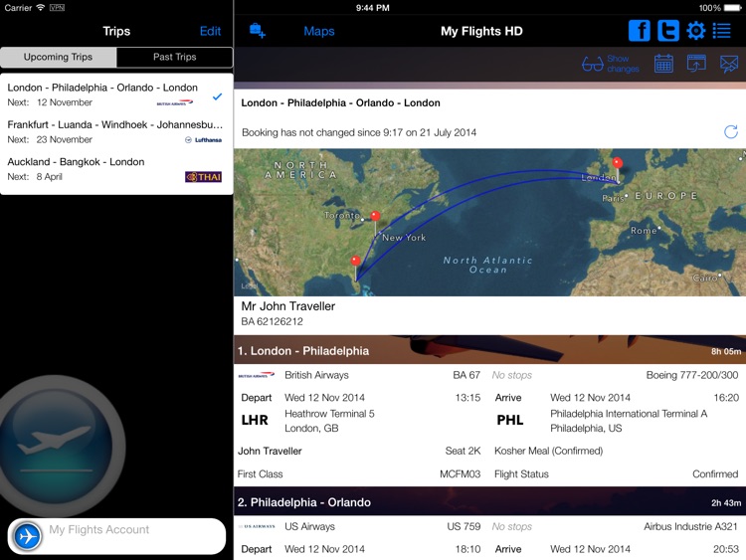The image size is (746, 560).
Task: Select Upcoming Trips tab
Action: (58, 57)
